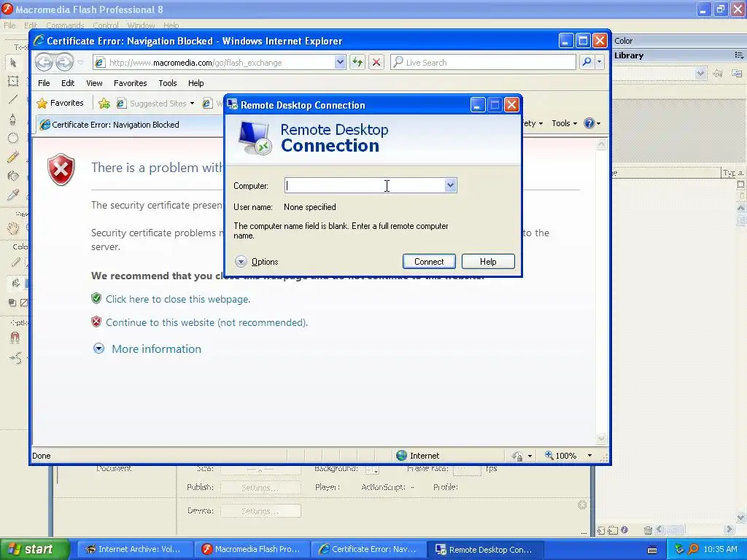The width and height of the screenshot is (747, 560).
Task: Open the IE View menu
Action: (x=94, y=83)
